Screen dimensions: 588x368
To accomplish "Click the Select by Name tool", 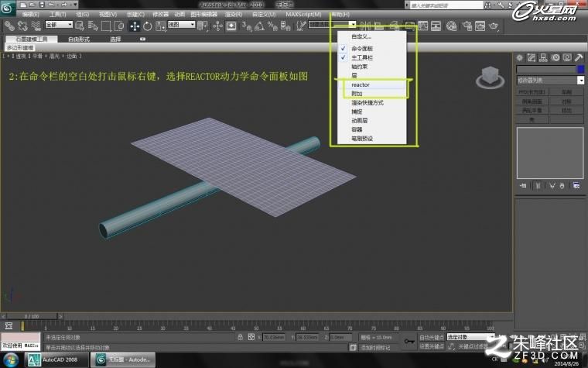I will [x=93, y=26].
